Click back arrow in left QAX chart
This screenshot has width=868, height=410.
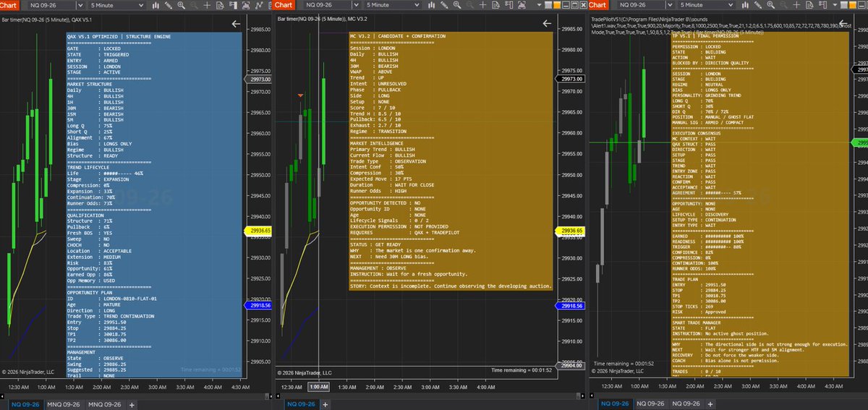tap(236, 25)
